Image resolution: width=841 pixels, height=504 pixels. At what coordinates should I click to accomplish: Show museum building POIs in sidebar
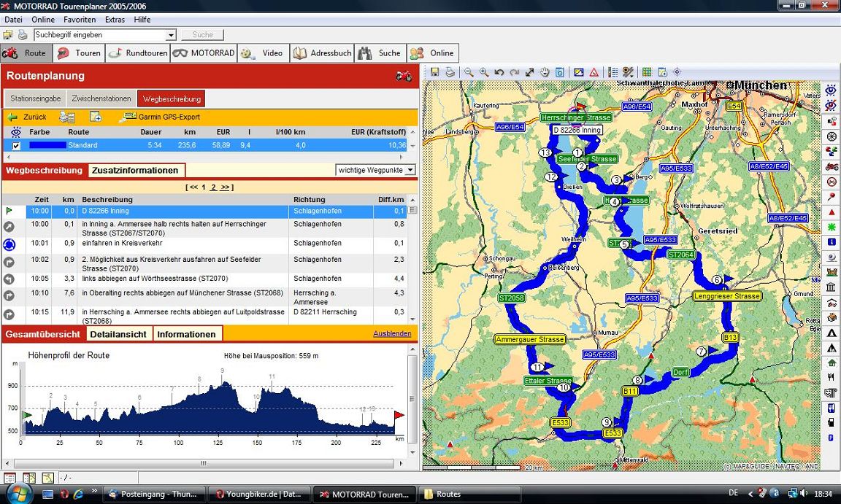[x=832, y=287]
